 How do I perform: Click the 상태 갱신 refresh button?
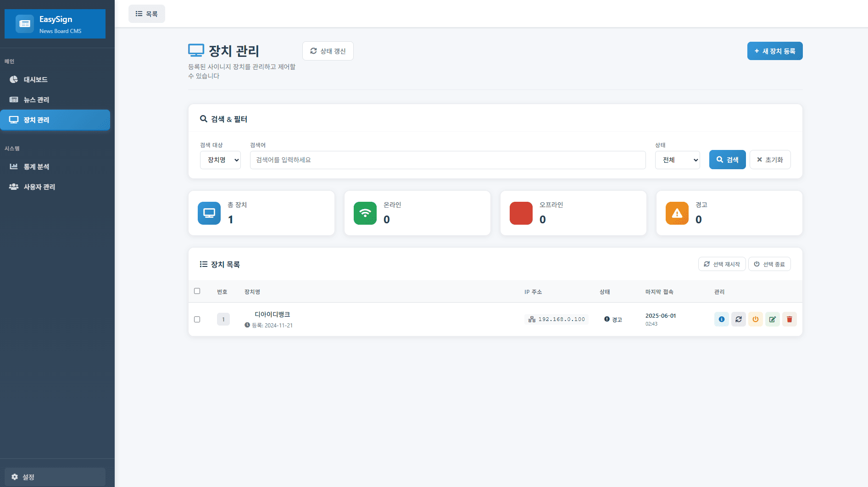click(x=328, y=51)
